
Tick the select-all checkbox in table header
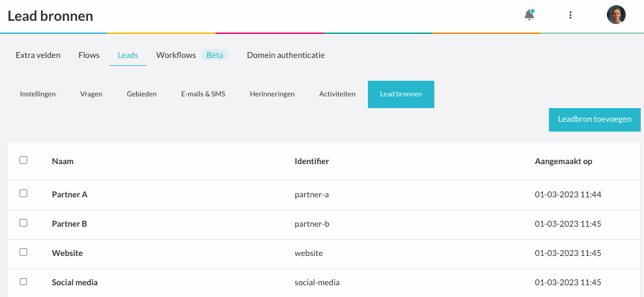(x=23, y=160)
